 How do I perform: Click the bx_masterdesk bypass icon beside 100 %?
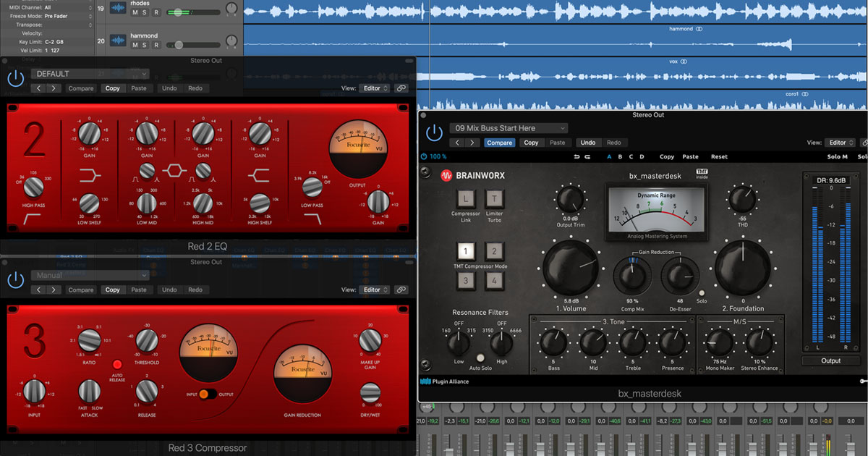pyautogui.click(x=424, y=156)
